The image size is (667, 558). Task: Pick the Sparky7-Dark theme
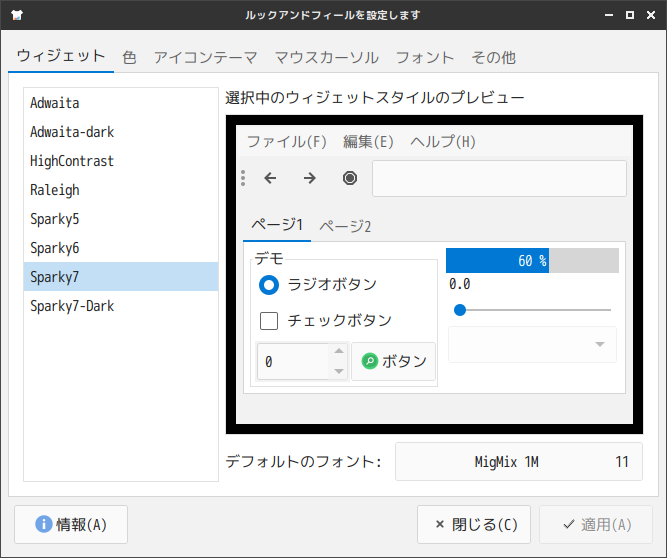[x=121, y=305]
